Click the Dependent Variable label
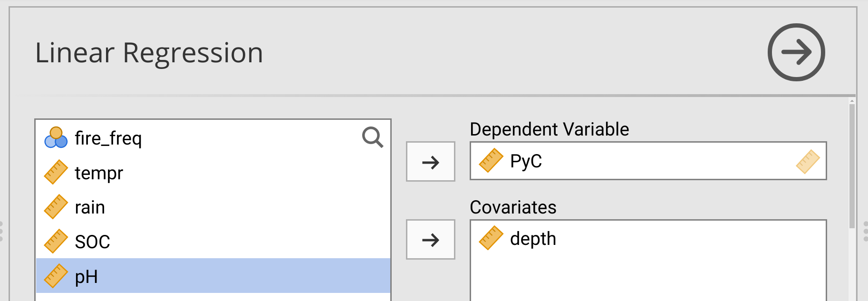The height and width of the screenshot is (301, 868). (x=549, y=129)
